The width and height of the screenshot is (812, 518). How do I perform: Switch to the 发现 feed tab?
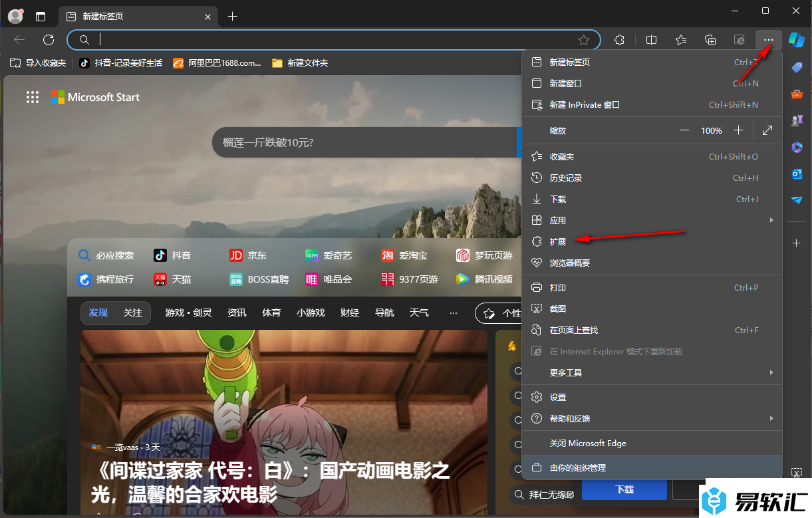click(x=98, y=313)
